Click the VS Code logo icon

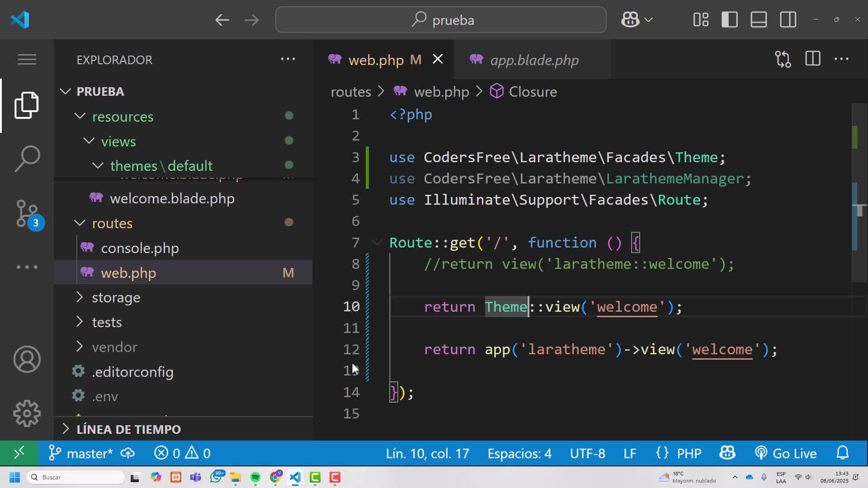[x=20, y=20]
